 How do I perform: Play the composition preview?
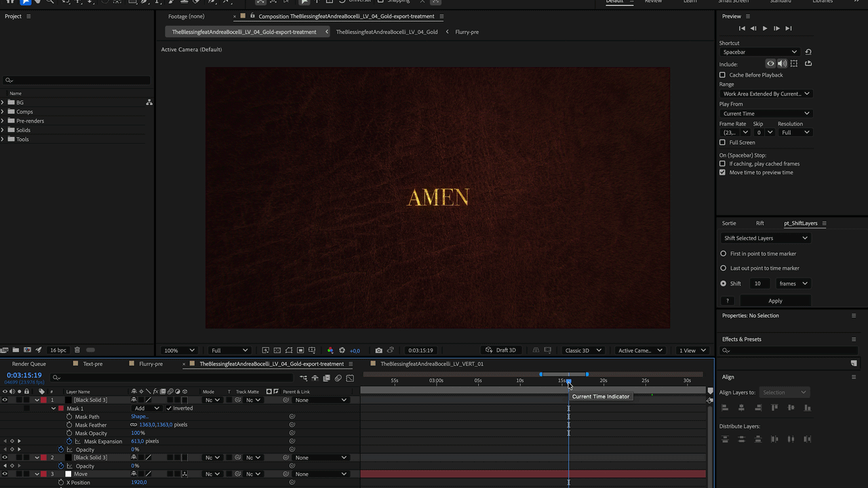click(765, 28)
